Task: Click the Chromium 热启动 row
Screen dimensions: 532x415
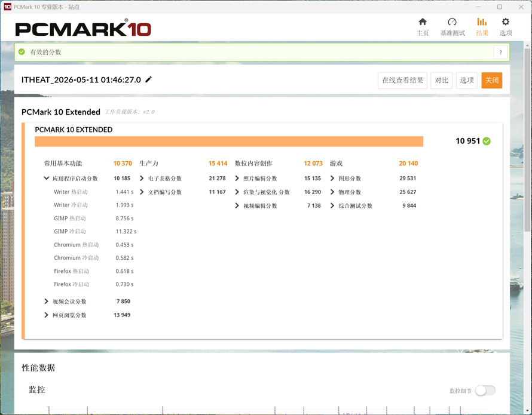Action: 94,245
